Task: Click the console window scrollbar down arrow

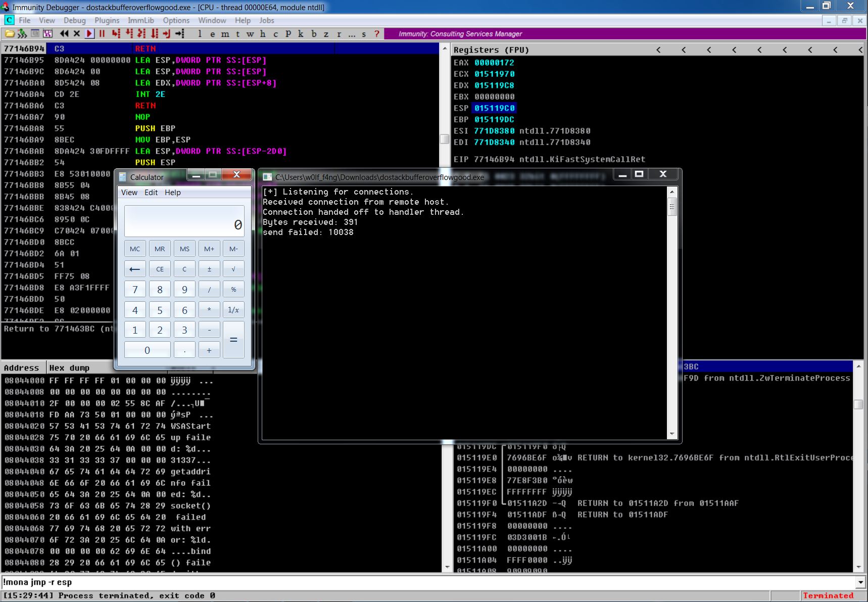Action: point(671,434)
